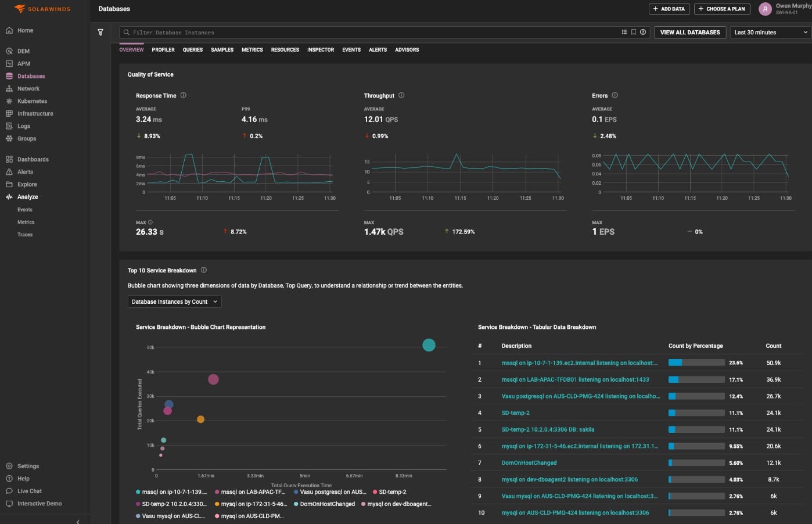
Task: Open the Infrastructure grid icon
Action: coord(9,113)
